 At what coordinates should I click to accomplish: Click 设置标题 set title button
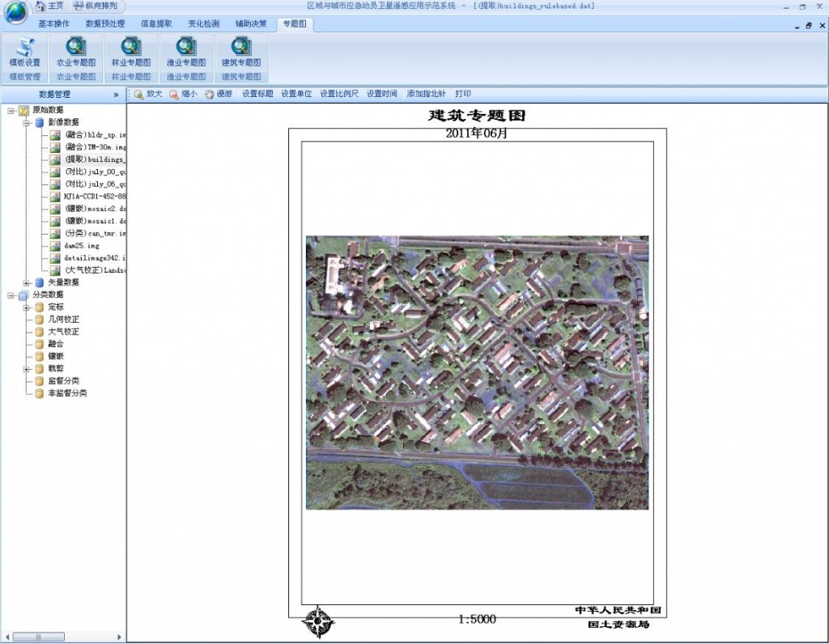(257, 94)
